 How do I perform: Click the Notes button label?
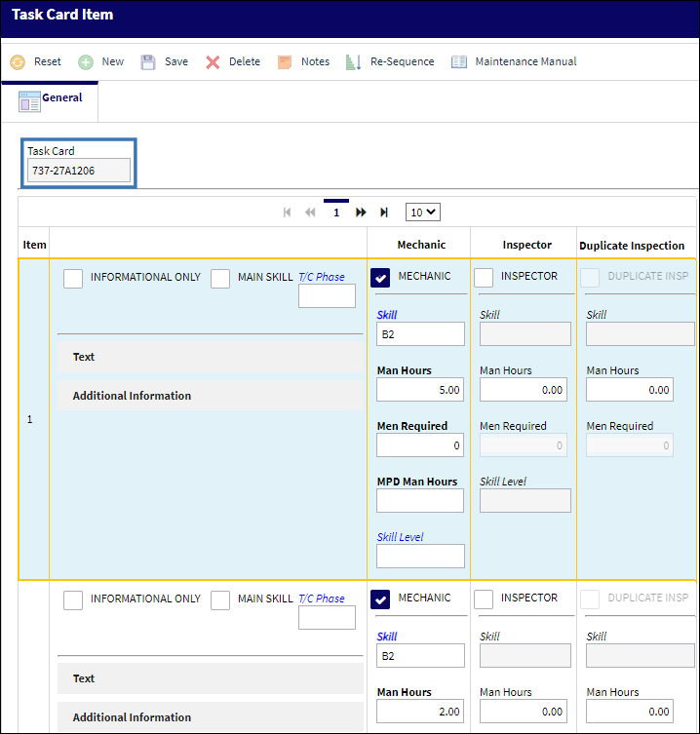pos(315,61)
